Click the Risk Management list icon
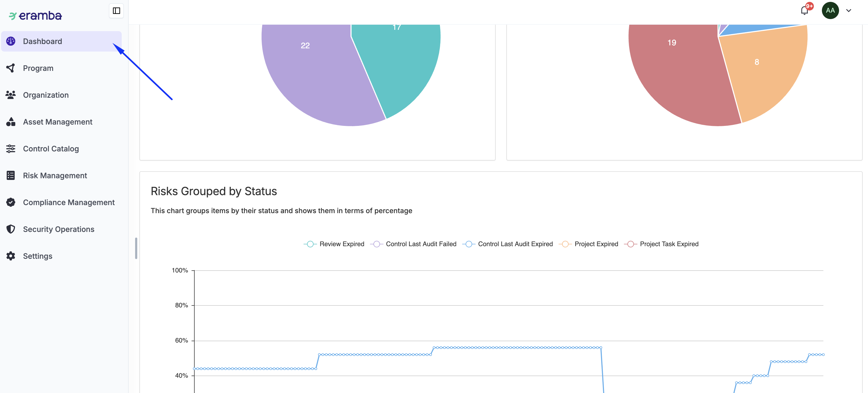Screen dimensions: 868x393 coord(11,175)
